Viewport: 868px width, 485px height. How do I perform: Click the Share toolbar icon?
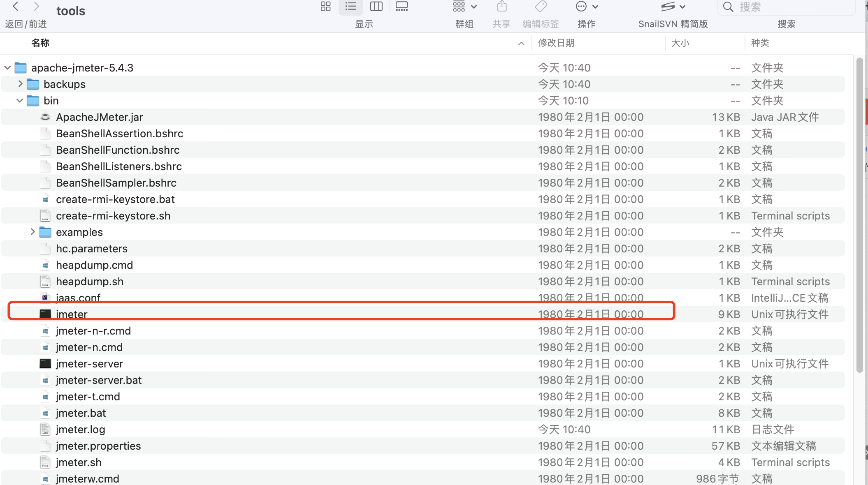[501, 7]
